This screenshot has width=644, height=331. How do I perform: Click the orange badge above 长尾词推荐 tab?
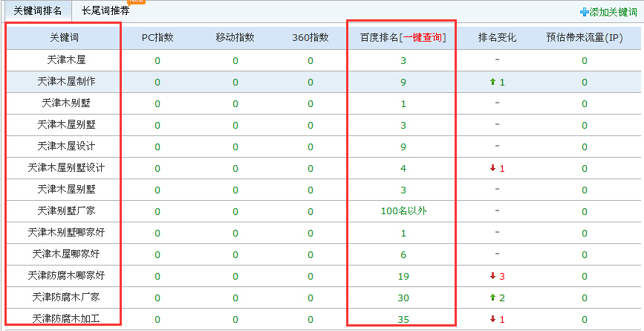pyautogui.click(x=137, y=2)
